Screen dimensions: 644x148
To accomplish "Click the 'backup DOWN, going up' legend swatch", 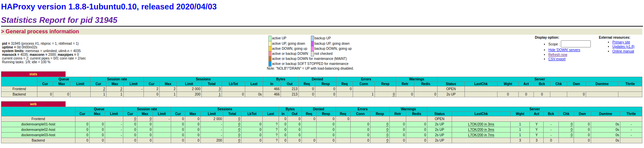I will (312, 48).
